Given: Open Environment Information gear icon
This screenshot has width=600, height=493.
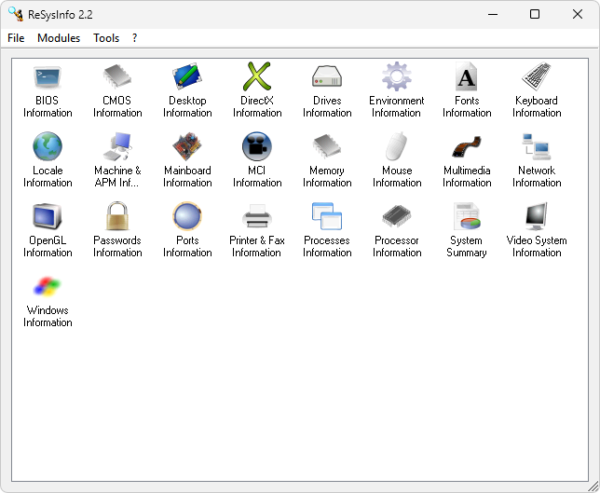Looking at the screenshot, I should coord(397,78).
